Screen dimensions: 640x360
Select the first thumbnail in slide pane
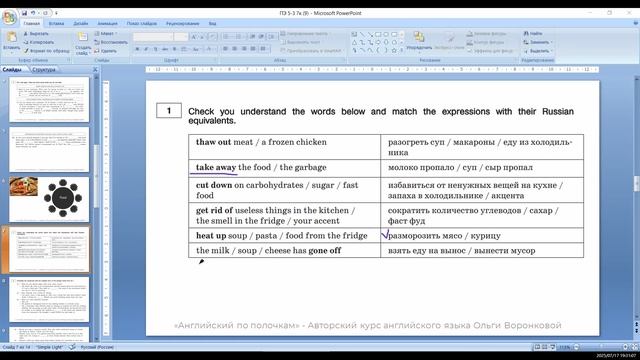coord(49,99)
